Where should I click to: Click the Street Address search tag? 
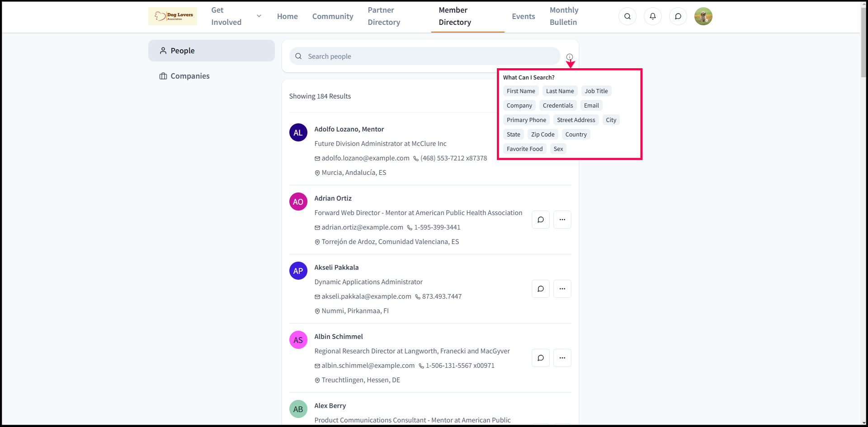(x=576, y=120)
